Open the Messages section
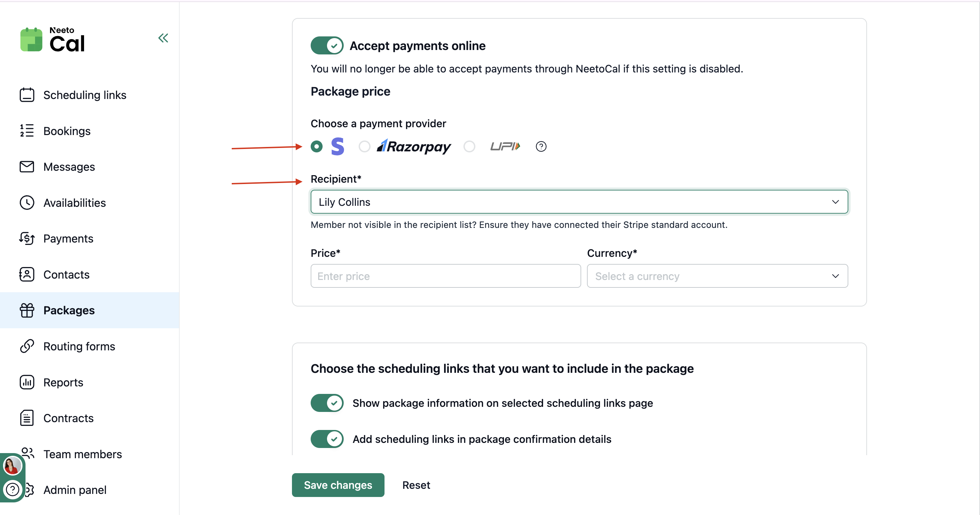Screen dimensions: 980x515 69,167
